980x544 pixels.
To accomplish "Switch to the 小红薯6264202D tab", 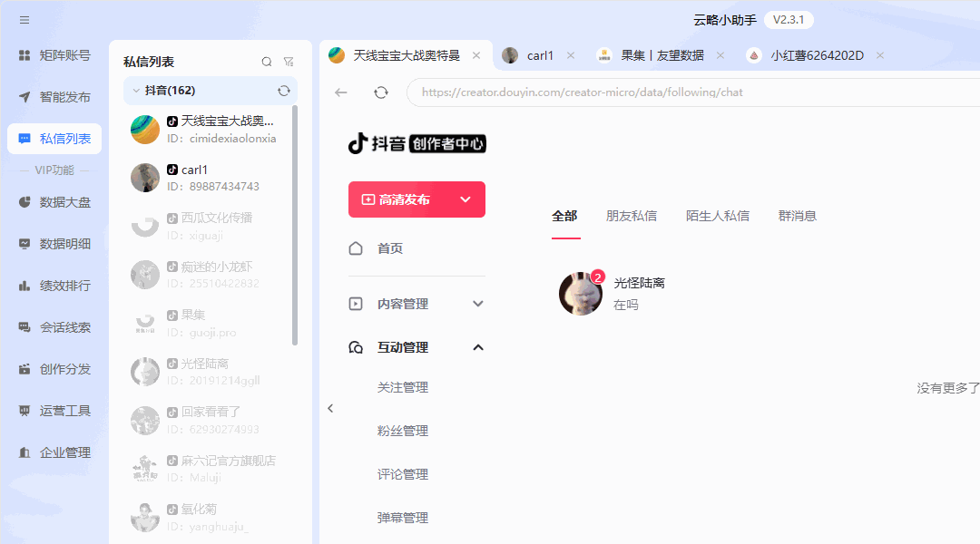I will pos(806,55).
